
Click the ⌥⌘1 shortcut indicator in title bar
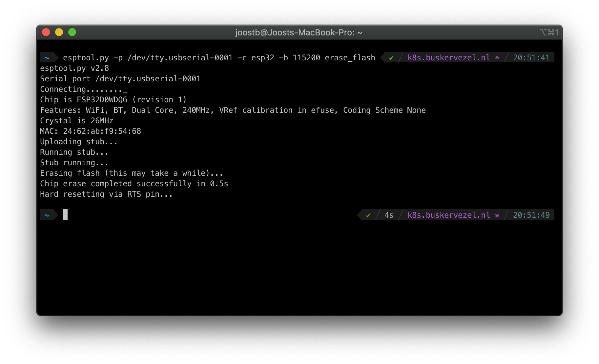click(549, 32)
